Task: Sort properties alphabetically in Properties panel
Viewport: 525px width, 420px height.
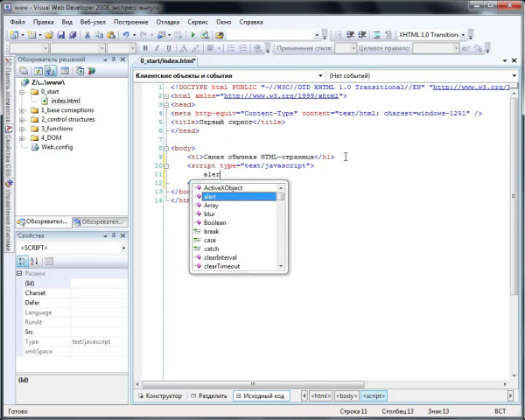Action: pos(35,261)
